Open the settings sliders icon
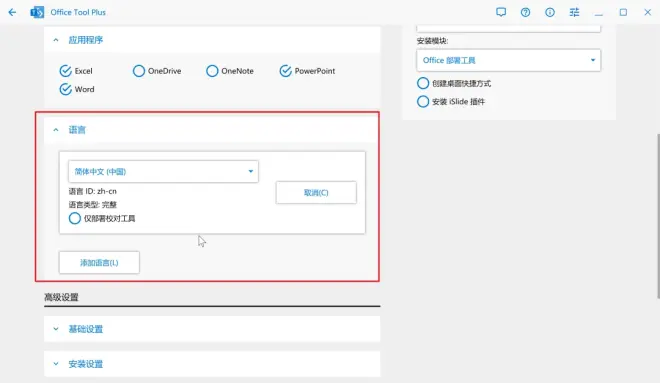 574,12
